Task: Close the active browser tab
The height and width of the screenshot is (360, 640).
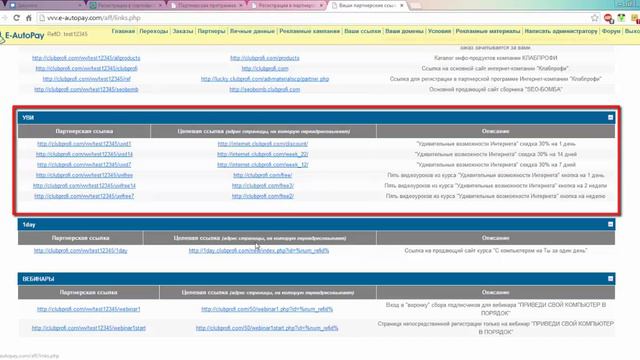Action: 402,5
